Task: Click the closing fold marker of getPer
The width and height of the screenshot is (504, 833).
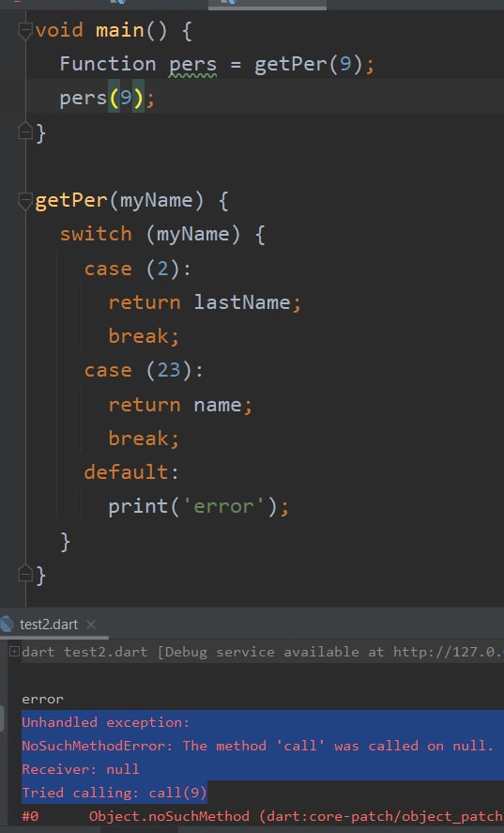Action: tap(25, 575)
